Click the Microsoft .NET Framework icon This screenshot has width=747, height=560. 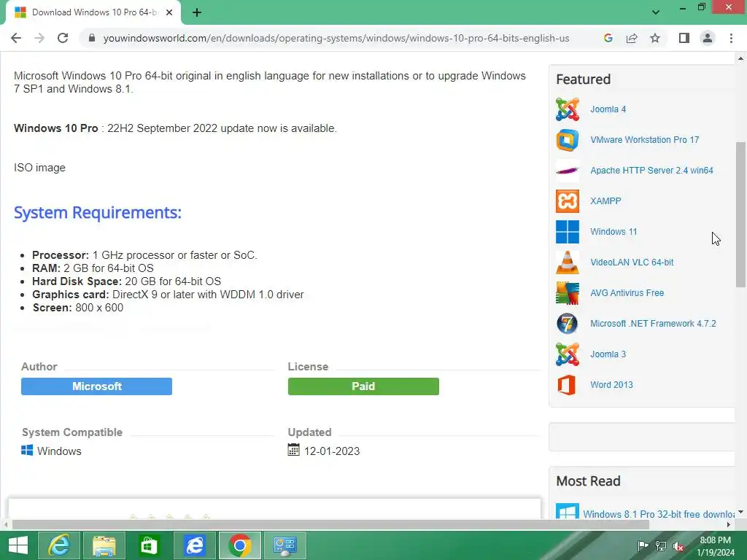pyautogui.click(x=568, y=324)
